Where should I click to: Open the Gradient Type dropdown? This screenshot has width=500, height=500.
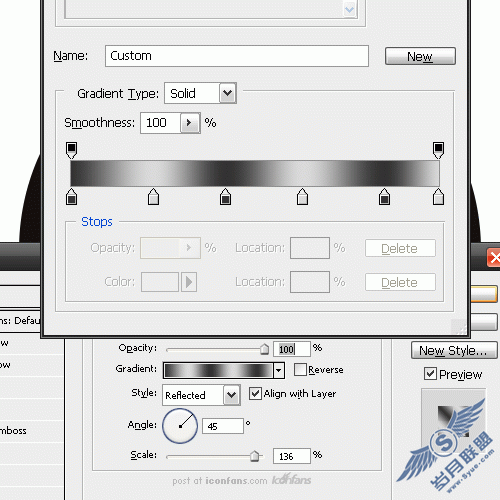pyautogui.click(x=200, y=93)
